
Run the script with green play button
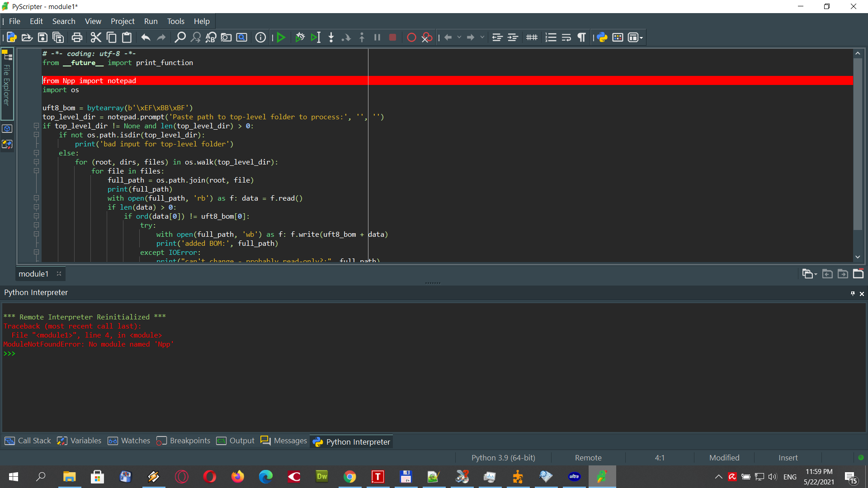281,38
